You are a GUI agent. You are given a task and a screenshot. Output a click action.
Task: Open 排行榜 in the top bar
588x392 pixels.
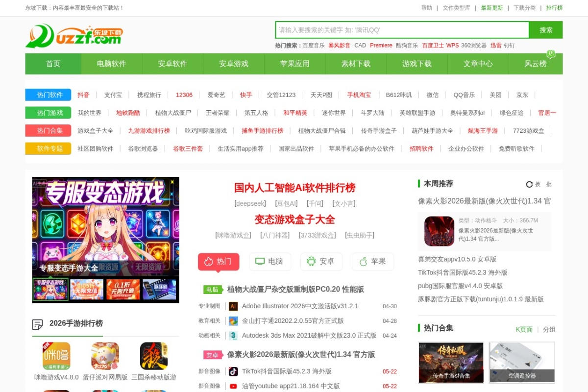(554, 8)
